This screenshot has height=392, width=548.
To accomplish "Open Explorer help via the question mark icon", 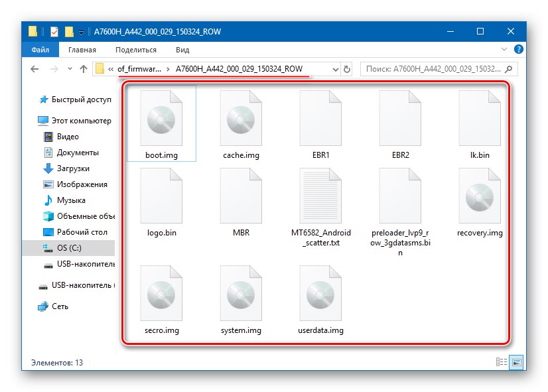I will click(x=518, y=49).
